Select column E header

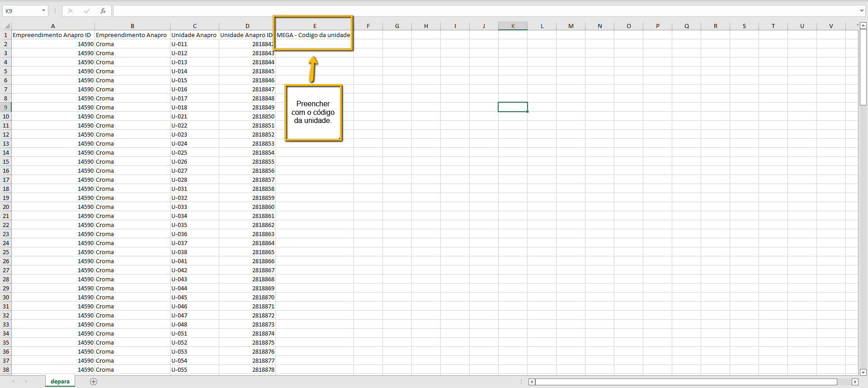click(315, 26)
